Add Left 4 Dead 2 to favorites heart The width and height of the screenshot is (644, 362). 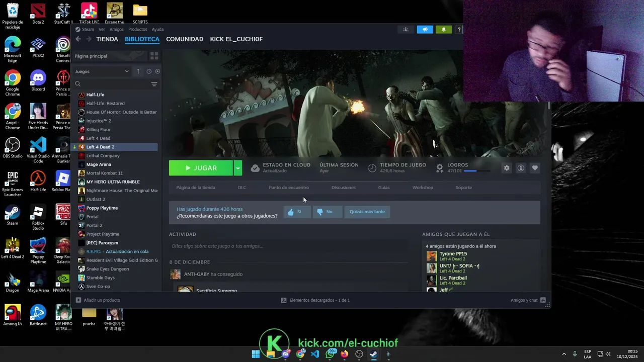[x=535, y=168]
